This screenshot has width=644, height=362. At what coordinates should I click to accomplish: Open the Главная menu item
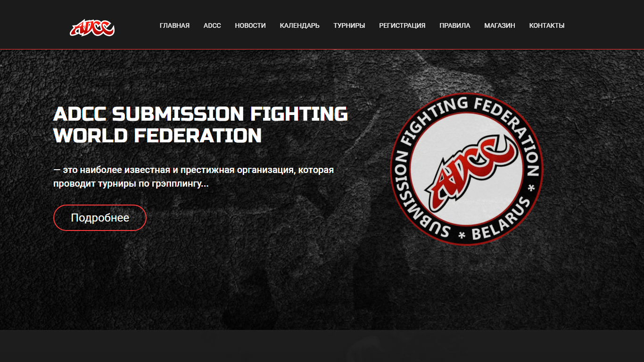pos(174,25)
